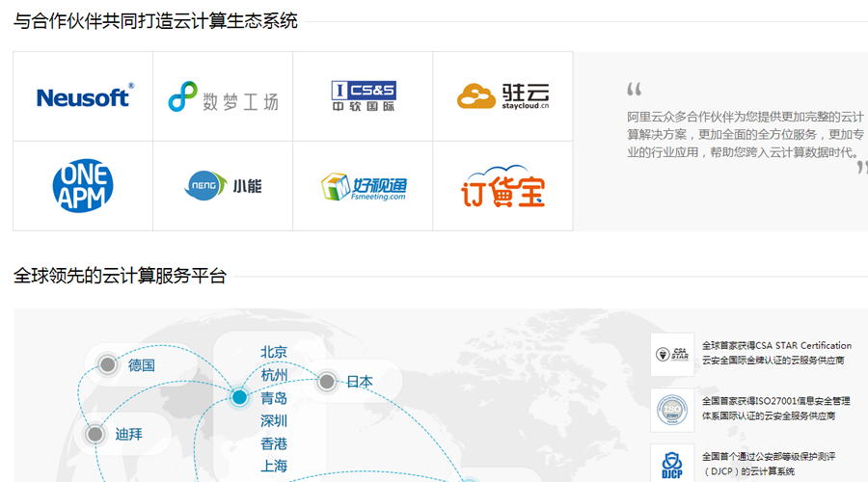Select the 德国 map node marker
868x482 pixels.
point(107,364)
